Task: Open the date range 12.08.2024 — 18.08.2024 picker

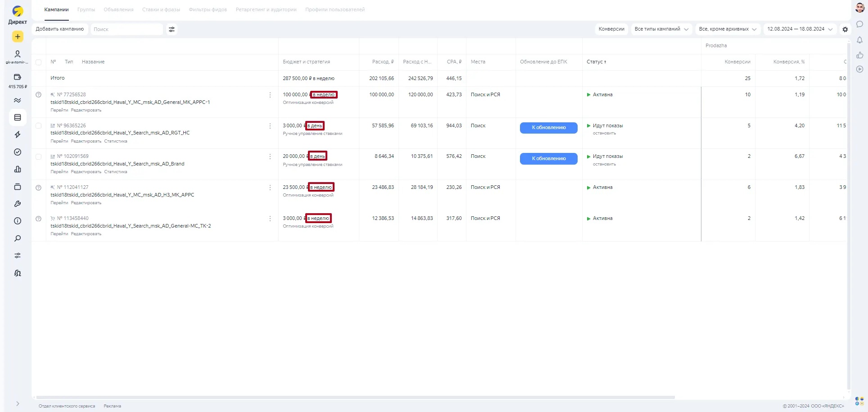Action: pos(800,29)
